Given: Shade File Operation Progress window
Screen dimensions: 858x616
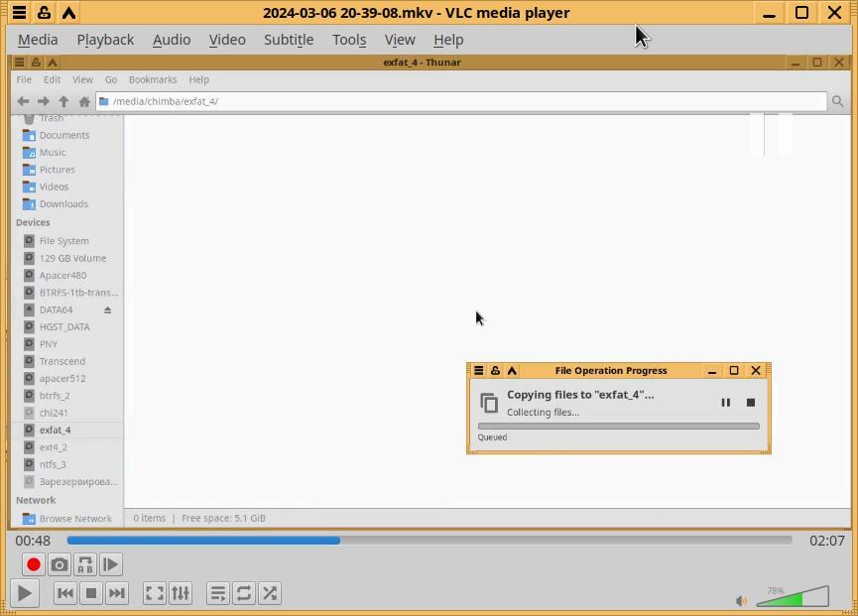Looking at the screenshot, I should tap(512, 370).
